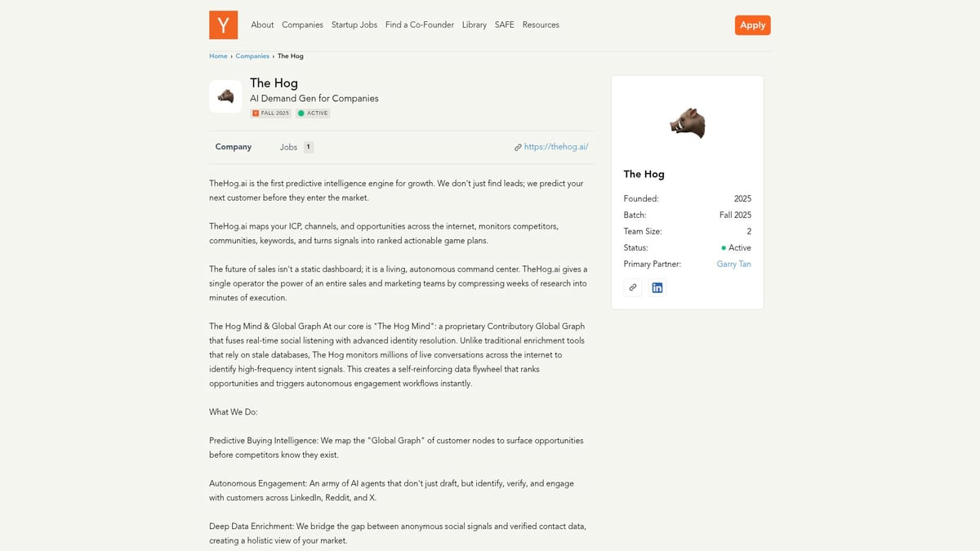Click the 'Primary Partner:' label
Viewport: 980px width, 551px height.
tap(653, 264)
